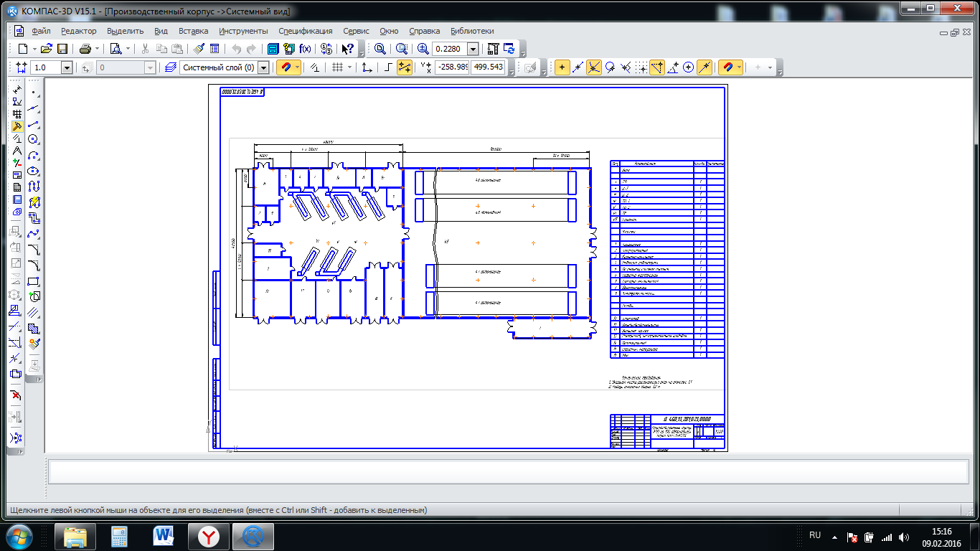The height and width of the screenshot is (551, 980).
Task: Click the Y coordinate field 499.543
Action: 489,67
